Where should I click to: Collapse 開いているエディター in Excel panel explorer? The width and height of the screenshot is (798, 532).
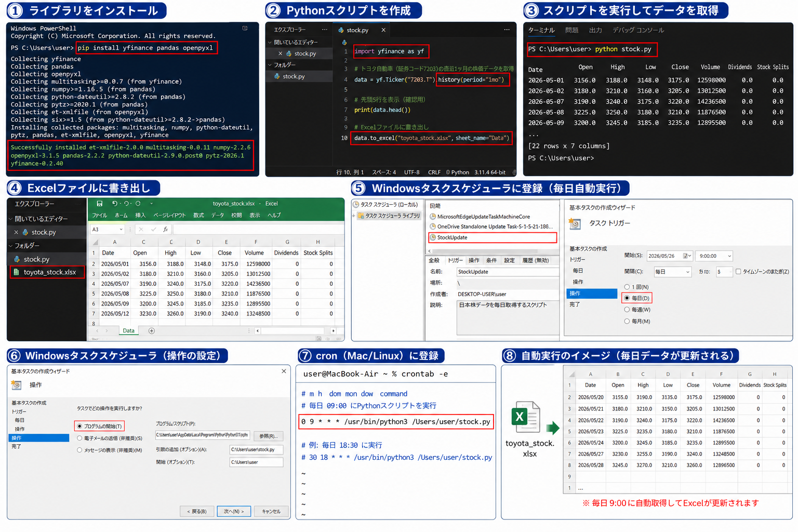coord(10,219)
